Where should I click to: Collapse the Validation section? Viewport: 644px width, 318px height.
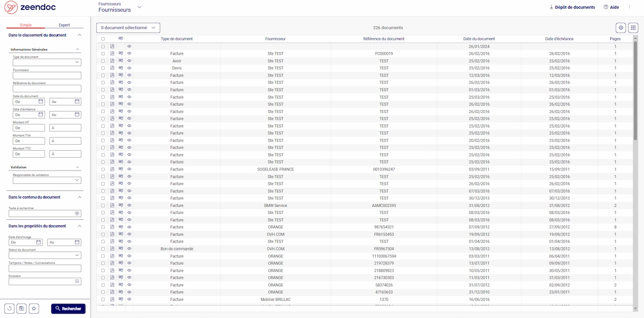tap(77, 167)
